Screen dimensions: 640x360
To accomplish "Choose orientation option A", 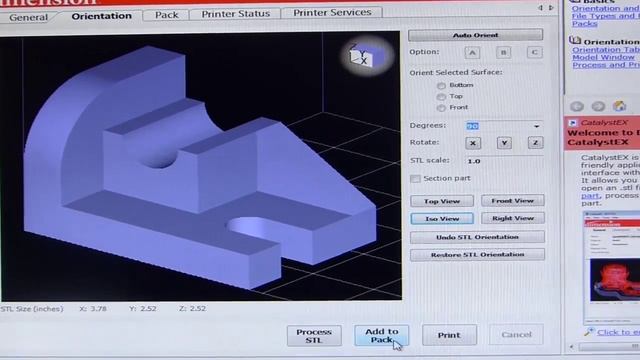I will (x=472, y=53).
